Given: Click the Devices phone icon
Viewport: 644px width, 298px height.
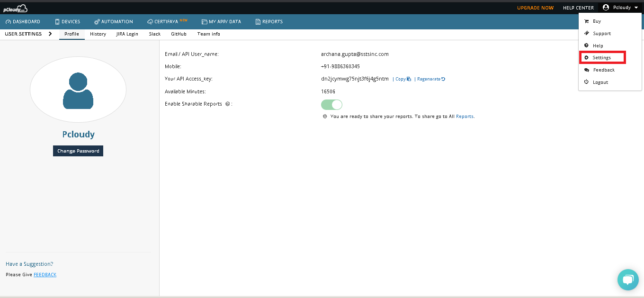Looking at the screenshot, I should 57,22.
